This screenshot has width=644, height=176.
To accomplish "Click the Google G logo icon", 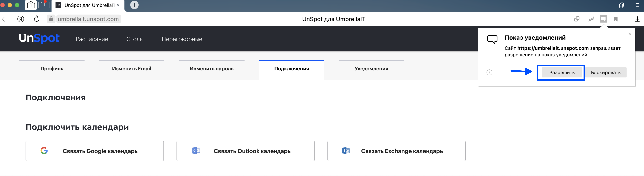I will (44, 151).
